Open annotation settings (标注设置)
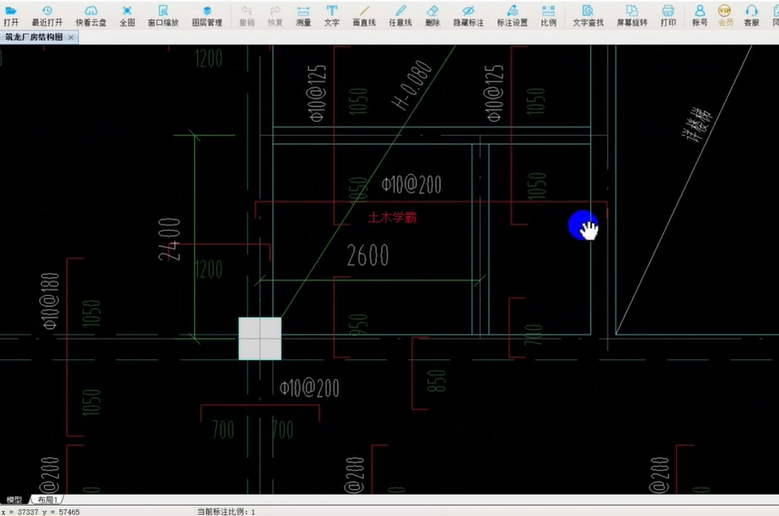Image resolution: width=779 pixels, height=516 pixels. pos(512,14)
